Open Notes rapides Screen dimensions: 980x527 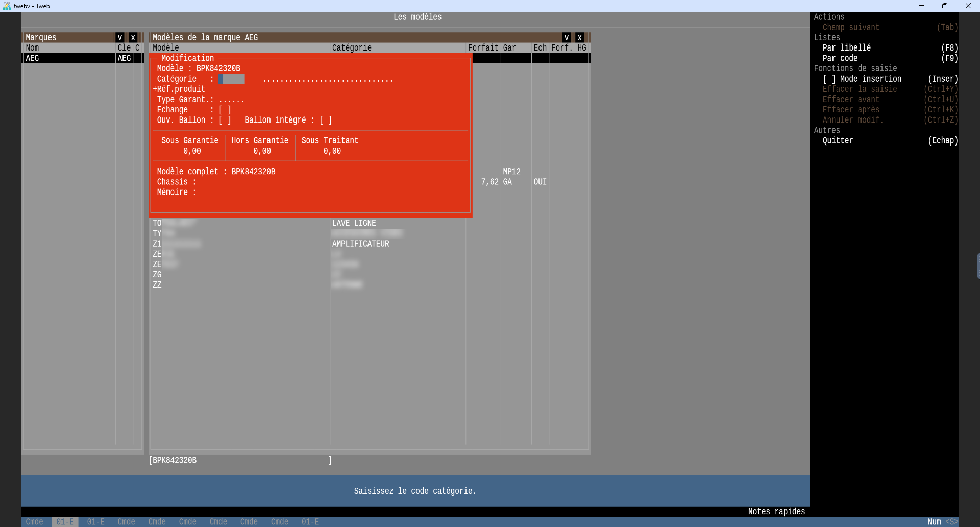pos(776,512)
